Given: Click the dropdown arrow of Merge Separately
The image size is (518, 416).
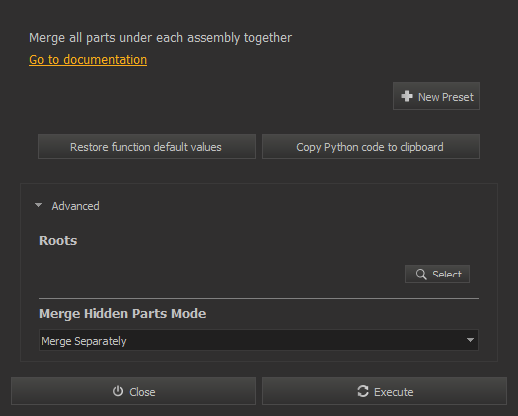Looking at the screenshot, I should pyautogui.click(x=470, y=340).
